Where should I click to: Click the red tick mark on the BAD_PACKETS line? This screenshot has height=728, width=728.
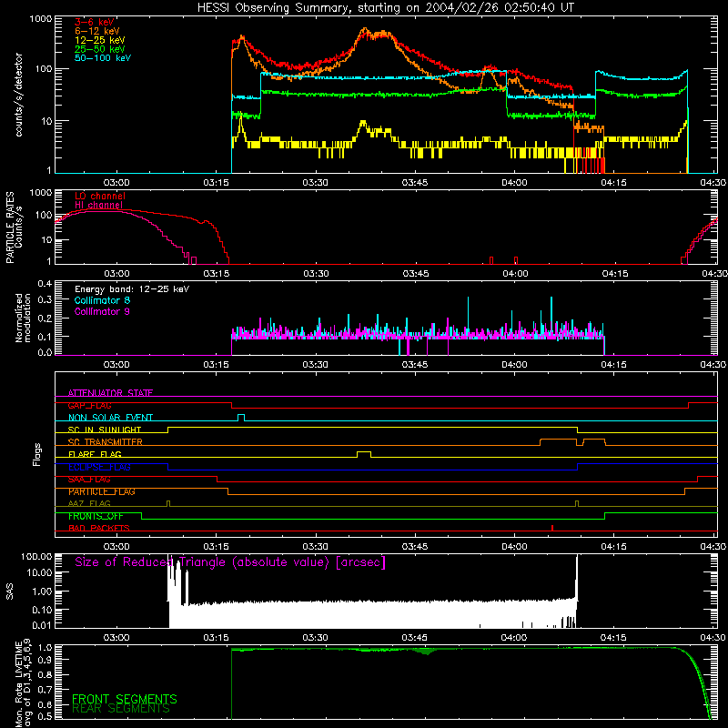click(x=552, y=528)
